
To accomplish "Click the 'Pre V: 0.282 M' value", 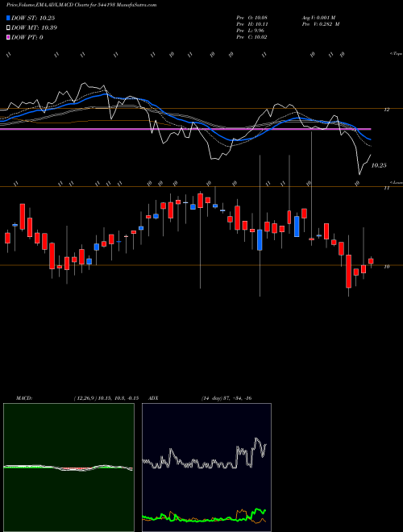I will coord(321,24).
